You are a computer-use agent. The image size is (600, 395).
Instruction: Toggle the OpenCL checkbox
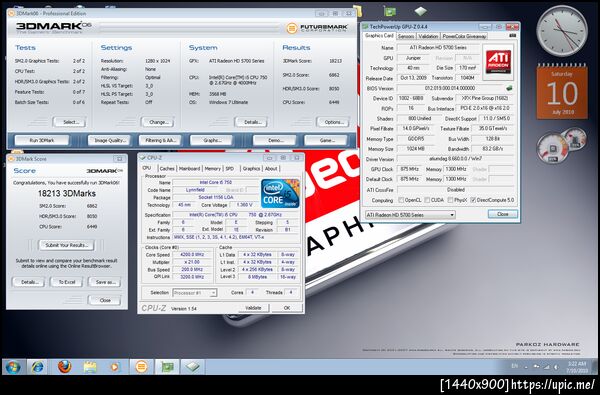(x=401, y=200)
